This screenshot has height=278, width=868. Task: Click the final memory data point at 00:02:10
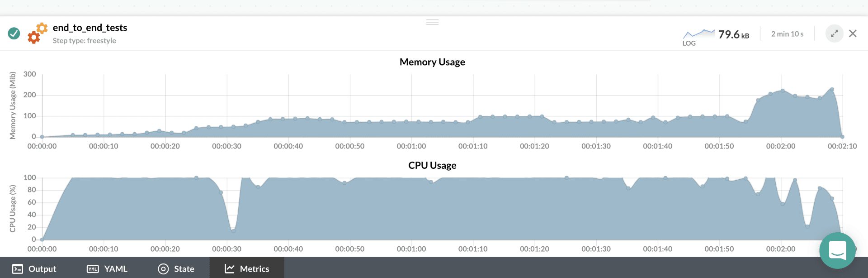[x=842, y=137]
